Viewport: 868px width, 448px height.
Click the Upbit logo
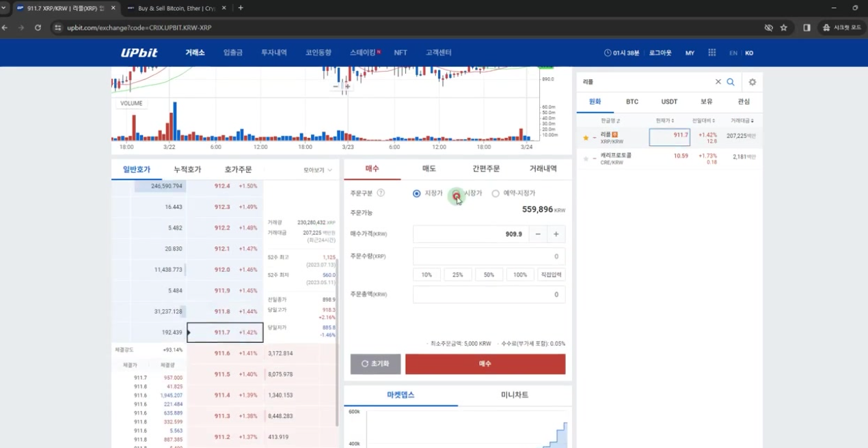(x=139, y=53)
